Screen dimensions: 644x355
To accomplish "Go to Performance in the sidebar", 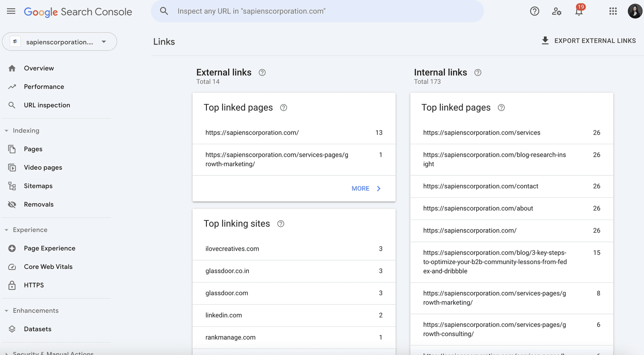I will [44, 87].
